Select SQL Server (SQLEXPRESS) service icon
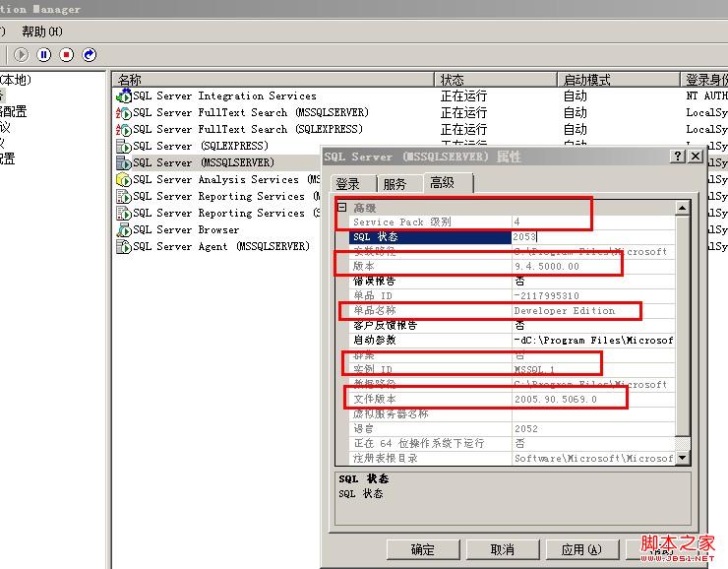Screen dimensions: 728x569 click(124, 146)
